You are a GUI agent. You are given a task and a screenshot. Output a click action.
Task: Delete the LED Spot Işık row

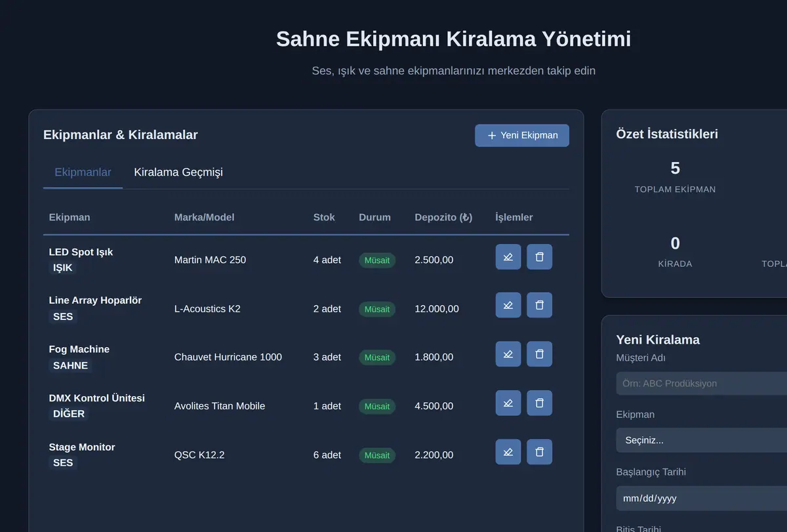(x=540, y=257)
